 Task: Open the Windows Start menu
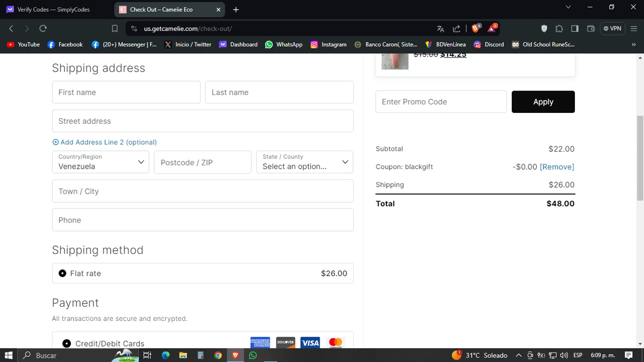coord(9,355)
